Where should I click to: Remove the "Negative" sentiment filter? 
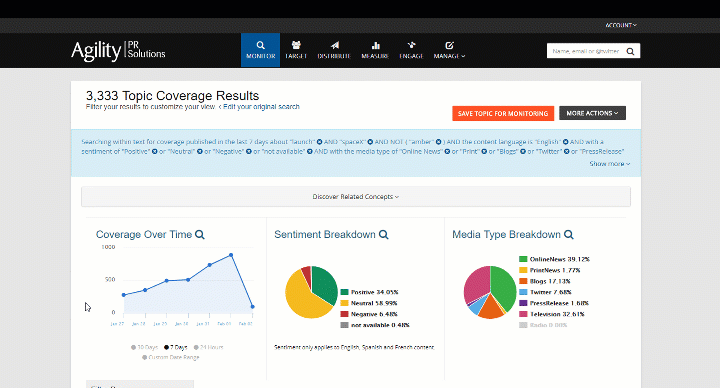click(x=248, y=152)
